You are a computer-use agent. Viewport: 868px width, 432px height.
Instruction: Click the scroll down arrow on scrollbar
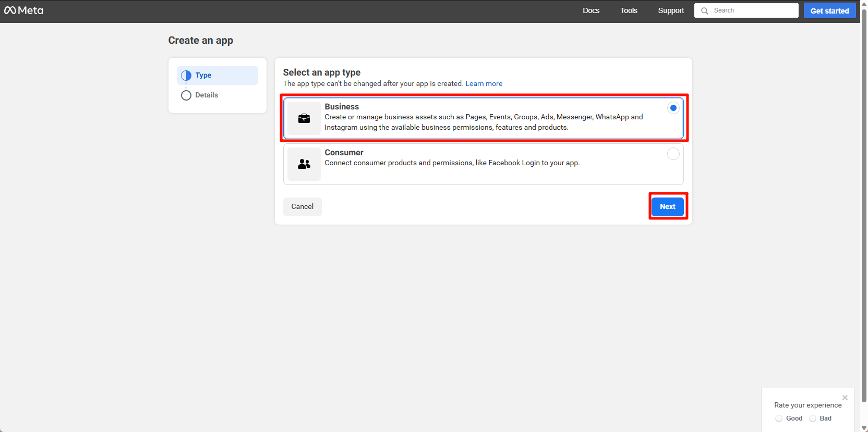[x=864, y=428]
